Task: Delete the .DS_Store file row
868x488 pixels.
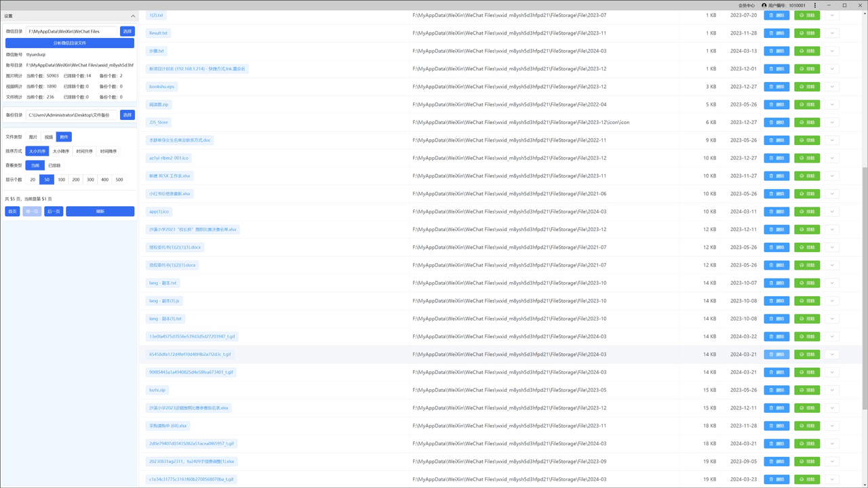Action: [x=776, y=123]
